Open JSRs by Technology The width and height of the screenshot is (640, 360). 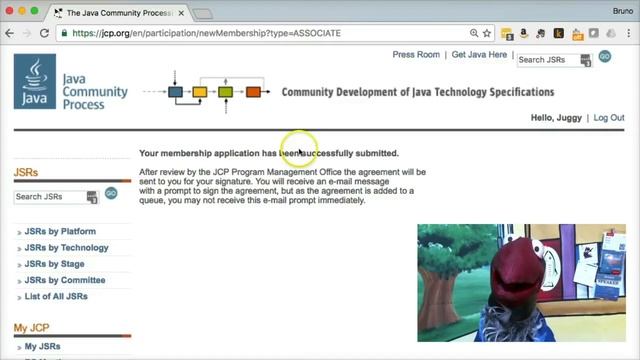click(67, 248)
